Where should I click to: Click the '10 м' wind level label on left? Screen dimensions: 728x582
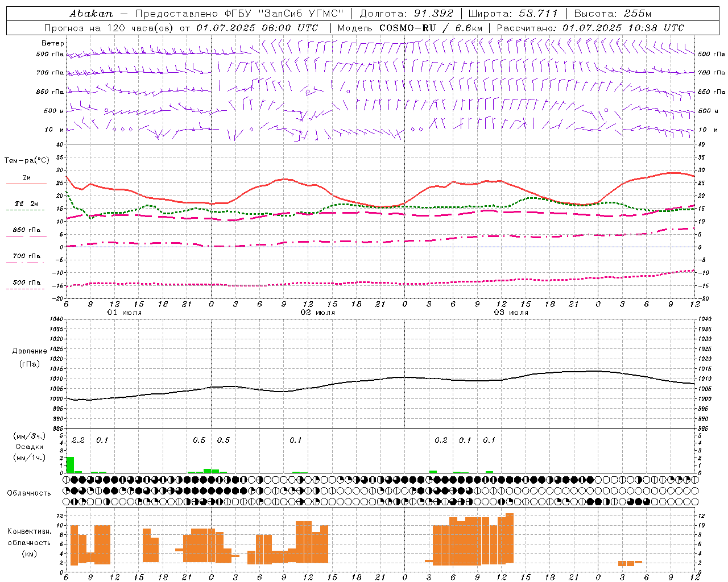[x=55, y=130]
